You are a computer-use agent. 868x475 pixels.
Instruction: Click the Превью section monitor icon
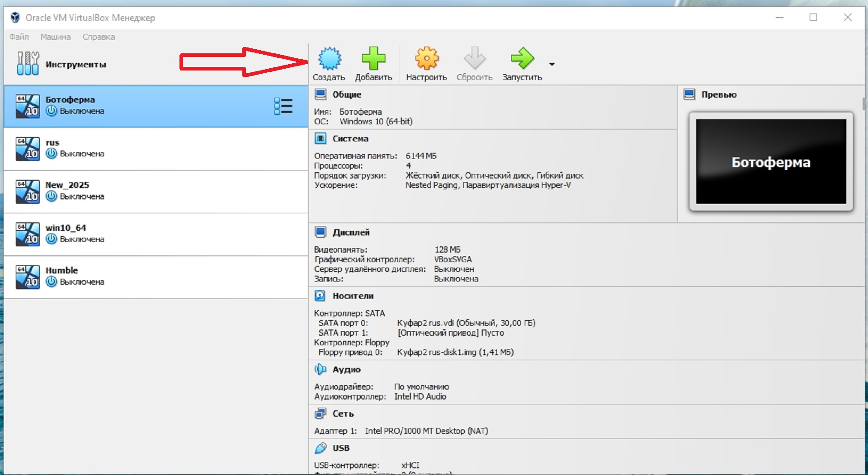[689, 94]
